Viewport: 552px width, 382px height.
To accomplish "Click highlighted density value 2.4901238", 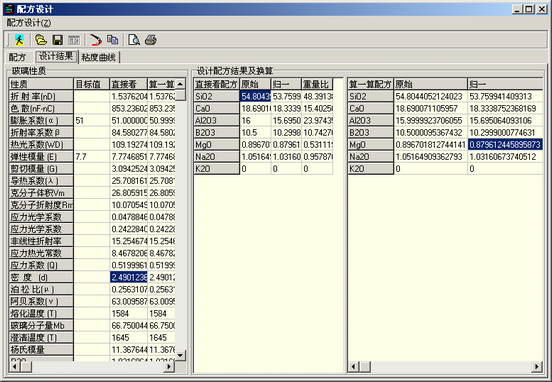I will click(x=128, y=277).
